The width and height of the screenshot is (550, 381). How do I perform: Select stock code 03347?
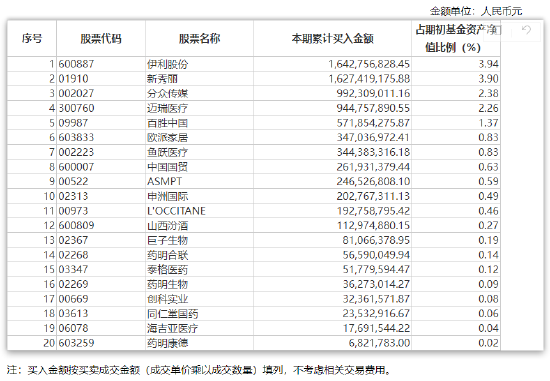point(73,269)
